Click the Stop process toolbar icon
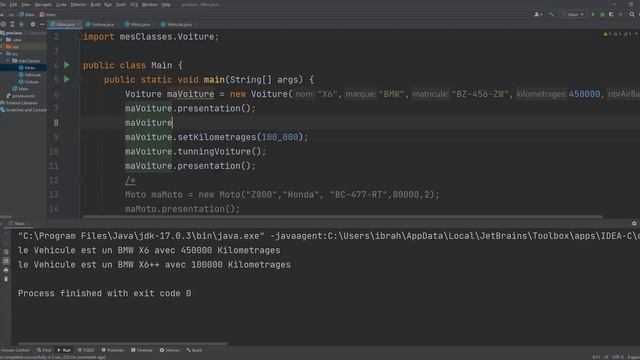640x360 pixels. coord(621,14)
